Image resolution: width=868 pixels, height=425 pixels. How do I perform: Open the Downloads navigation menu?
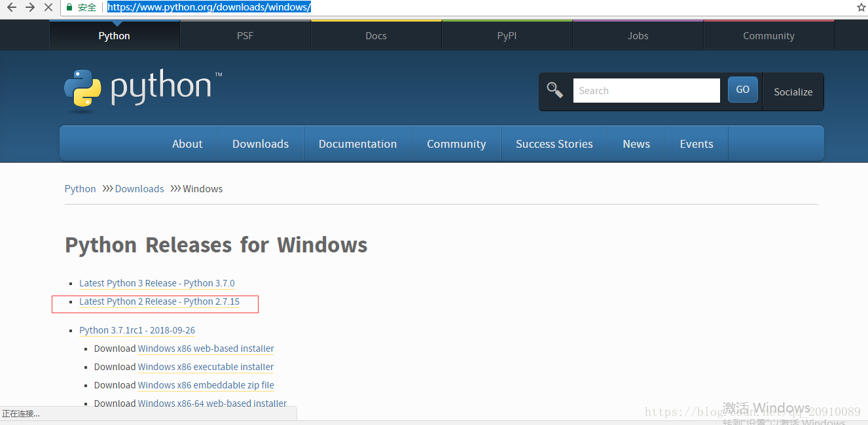[261, 144]
